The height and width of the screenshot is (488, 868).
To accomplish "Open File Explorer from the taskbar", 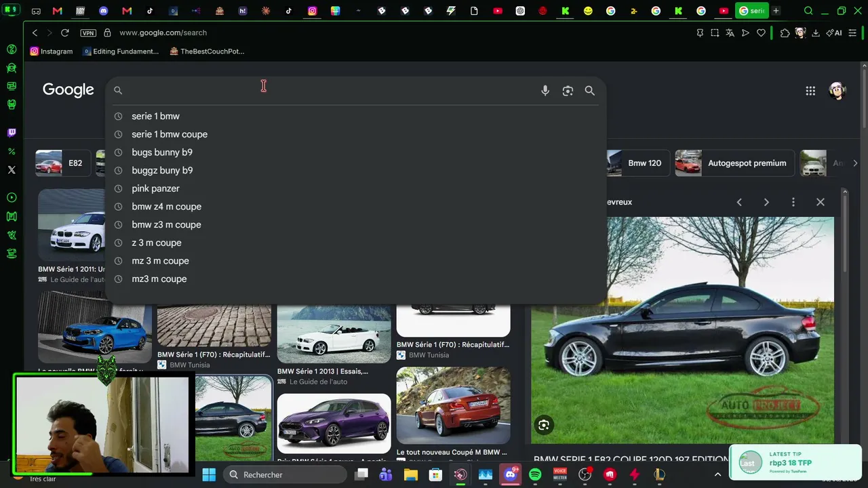I will coord(410,474).
